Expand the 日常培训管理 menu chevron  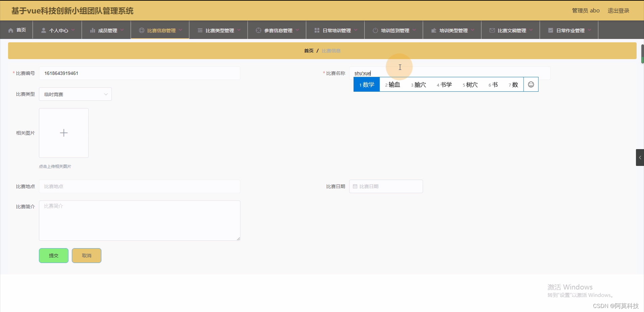point(356,30)
